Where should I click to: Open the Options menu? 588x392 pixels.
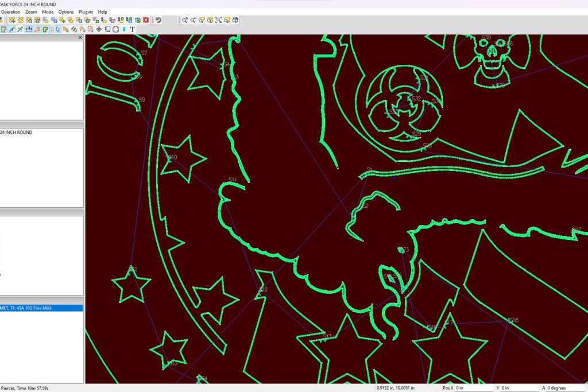point(66,11)
